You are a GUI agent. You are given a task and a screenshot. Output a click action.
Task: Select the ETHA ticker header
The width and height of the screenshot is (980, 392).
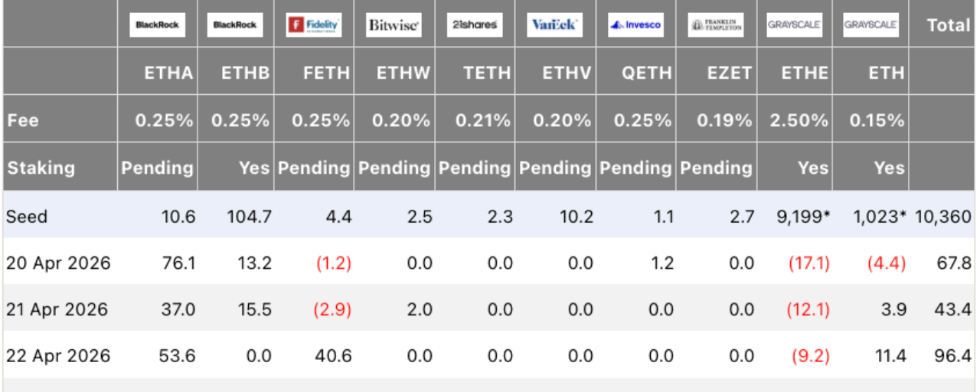pos(168,73)
